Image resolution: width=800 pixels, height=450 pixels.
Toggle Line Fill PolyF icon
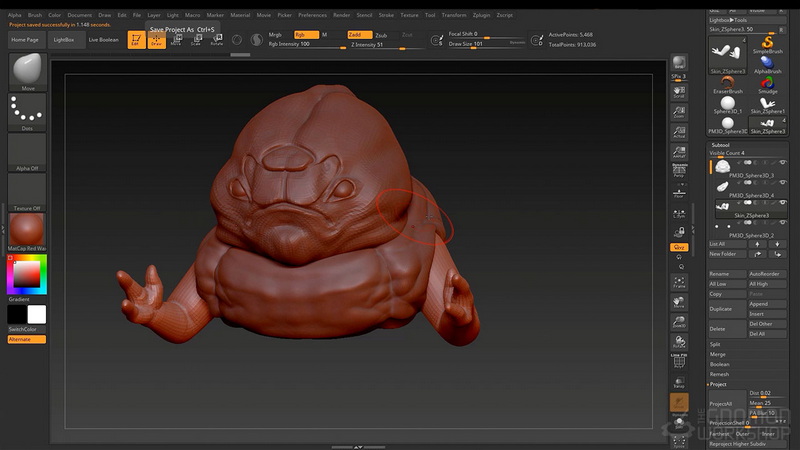tap(679, 361)
